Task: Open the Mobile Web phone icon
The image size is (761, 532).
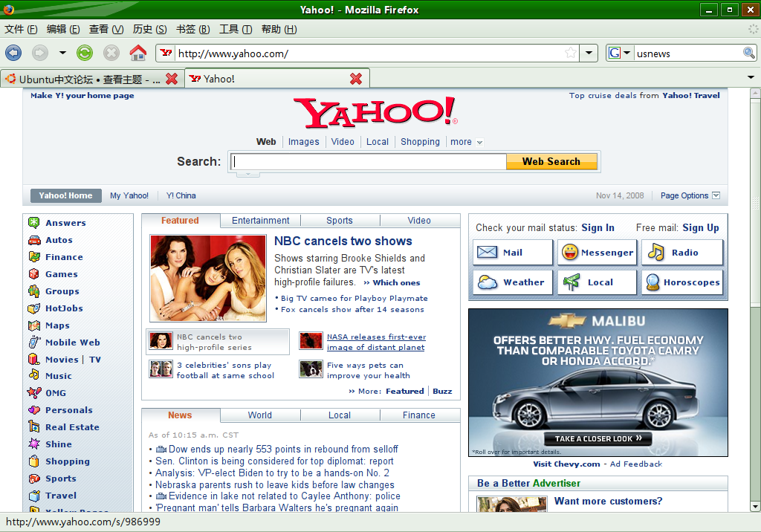Action: (x=34, y=342)
